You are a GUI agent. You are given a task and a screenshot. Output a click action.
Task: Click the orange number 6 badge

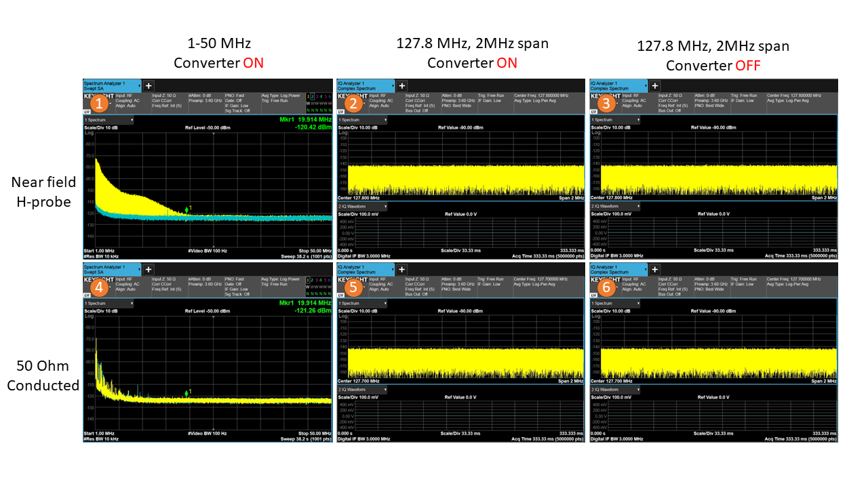point(606,287)
